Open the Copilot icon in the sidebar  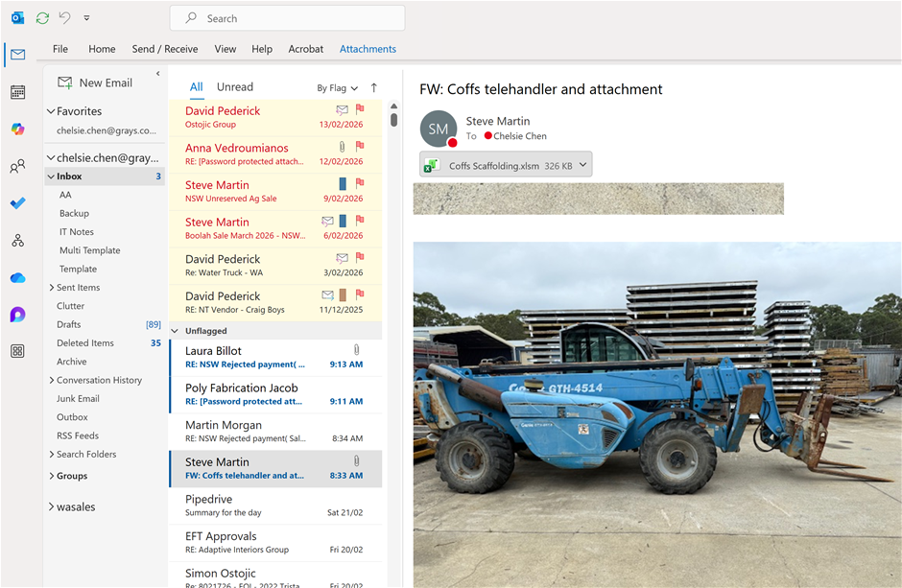[17, 129]
